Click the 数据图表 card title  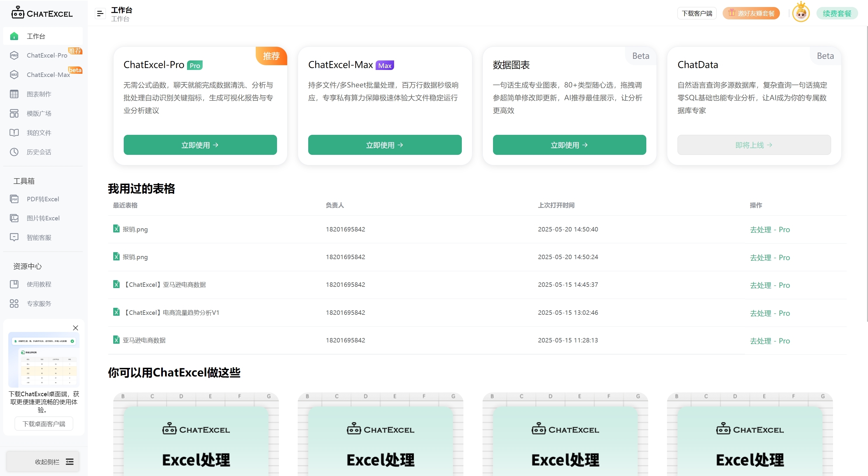511,65
